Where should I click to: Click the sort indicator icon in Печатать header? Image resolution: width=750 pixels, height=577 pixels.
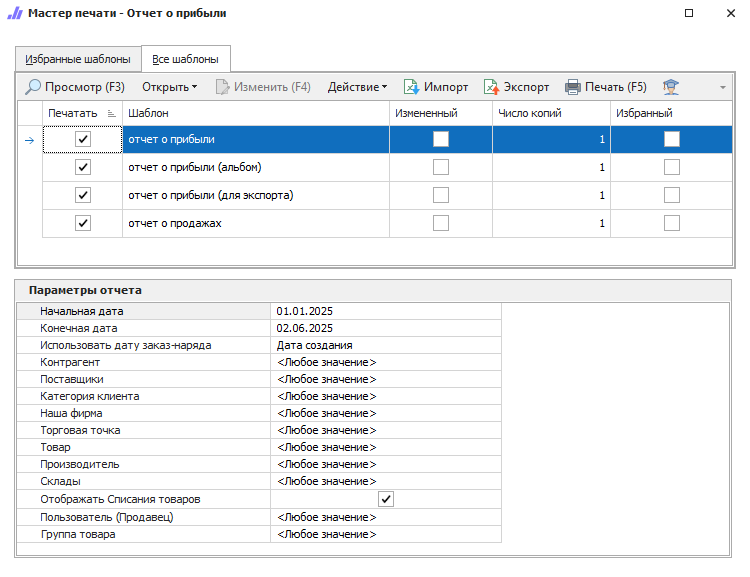pyautogui.click(x=110, y=114)
